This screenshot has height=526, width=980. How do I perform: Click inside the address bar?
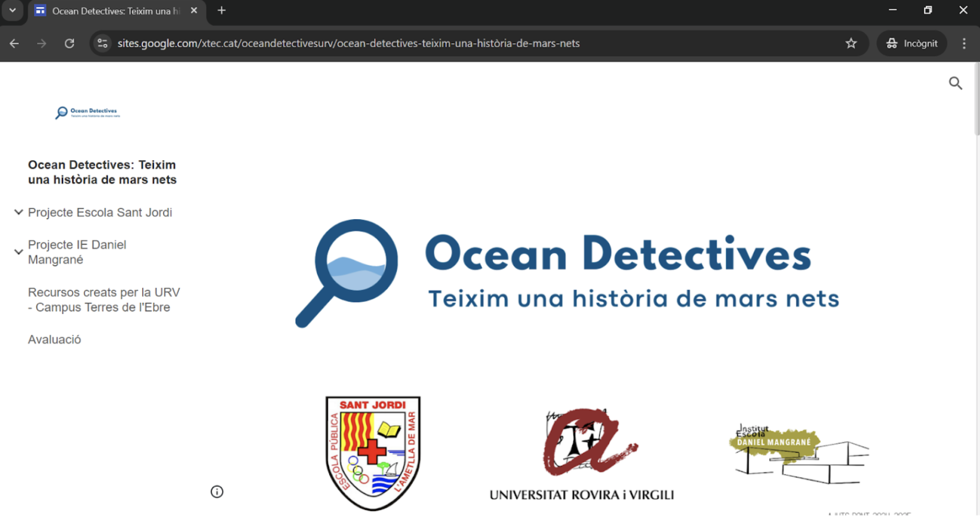click(405, 43)
